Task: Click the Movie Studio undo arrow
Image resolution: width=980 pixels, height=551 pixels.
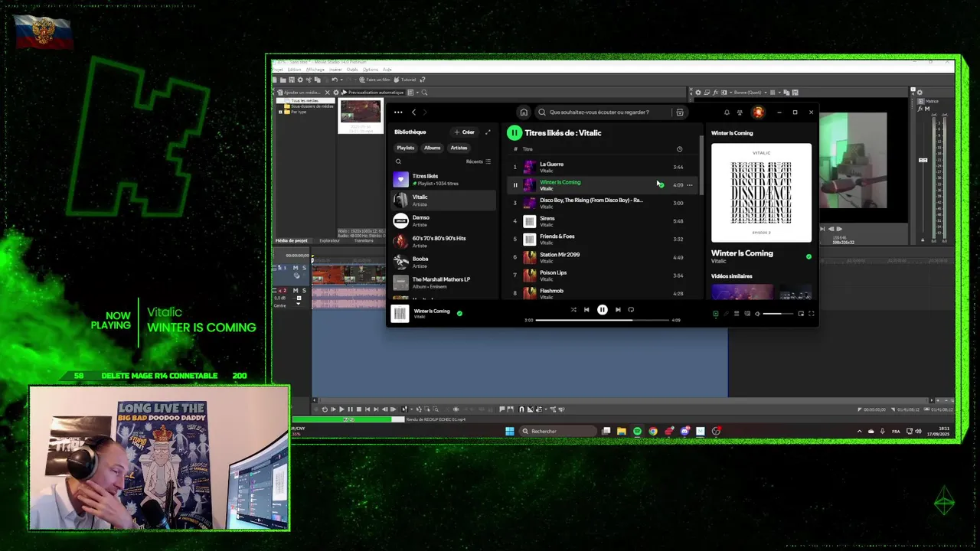Action: pyautogui.click(x=335, y=80)
